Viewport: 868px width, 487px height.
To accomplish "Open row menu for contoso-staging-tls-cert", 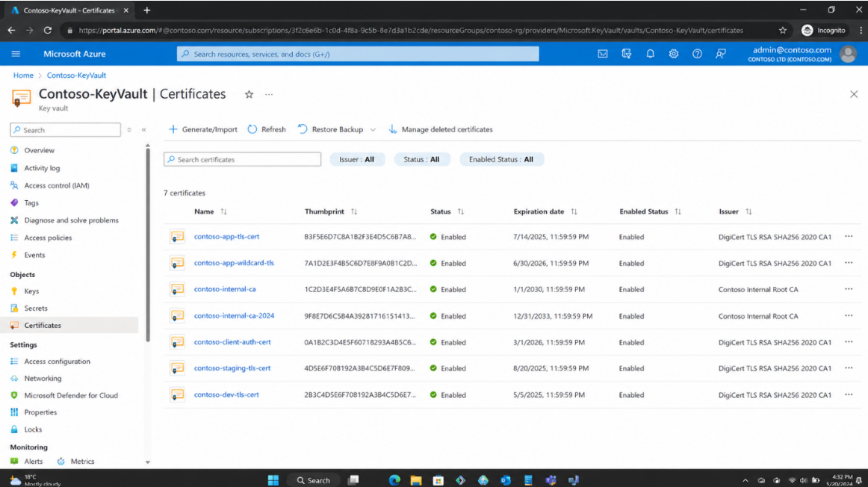I will pos(849,368).
